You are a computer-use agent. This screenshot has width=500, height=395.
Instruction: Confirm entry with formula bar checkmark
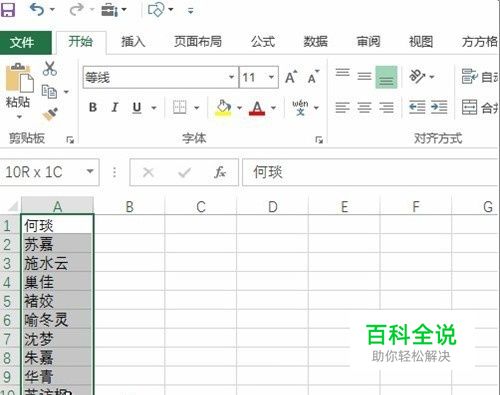[184, 172]
